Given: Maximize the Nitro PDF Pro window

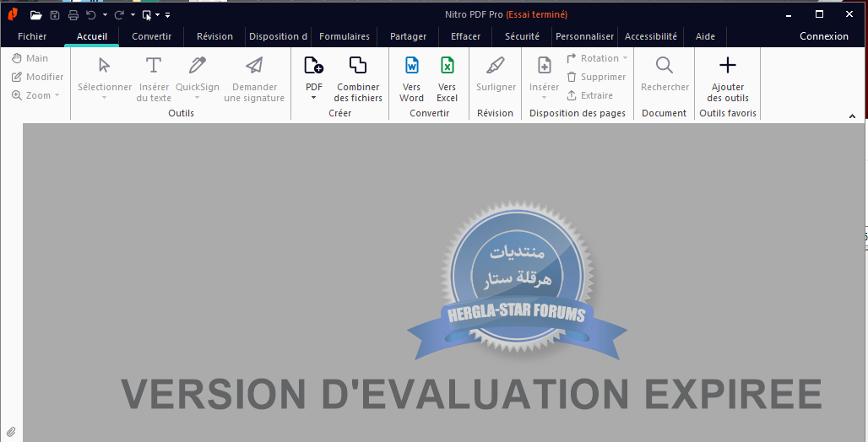Looking at the screenshot, I should [819, 14].
